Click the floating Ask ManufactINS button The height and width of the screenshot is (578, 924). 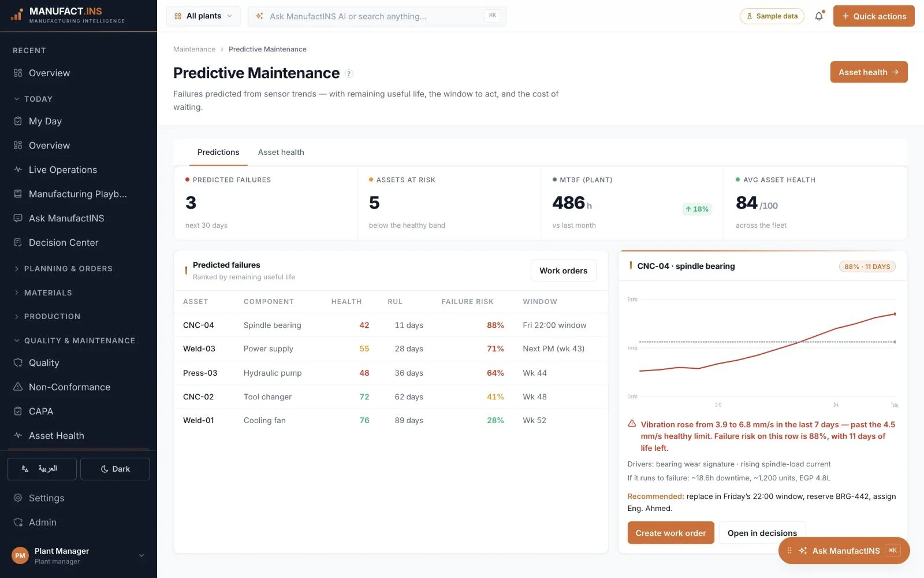point(844,551)
